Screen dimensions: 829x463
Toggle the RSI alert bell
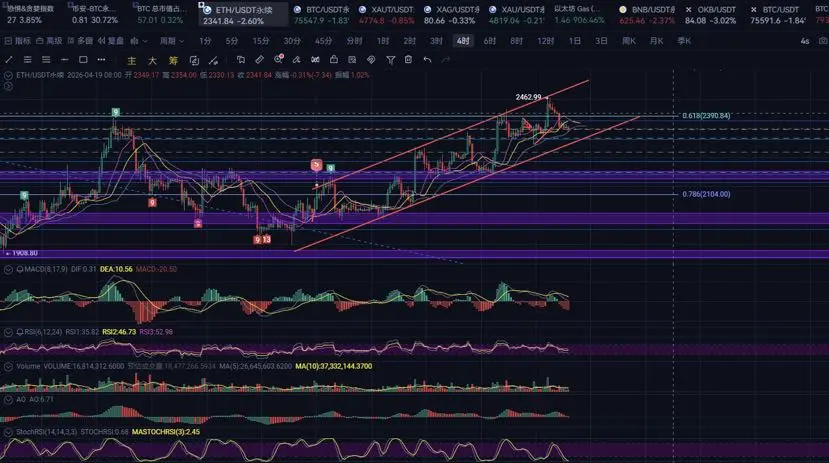tap(20, 332)
